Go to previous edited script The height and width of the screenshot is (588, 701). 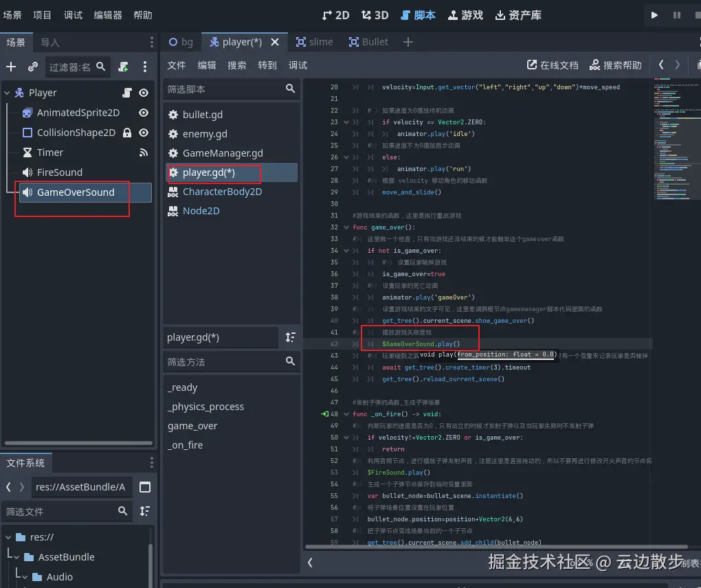661,65
